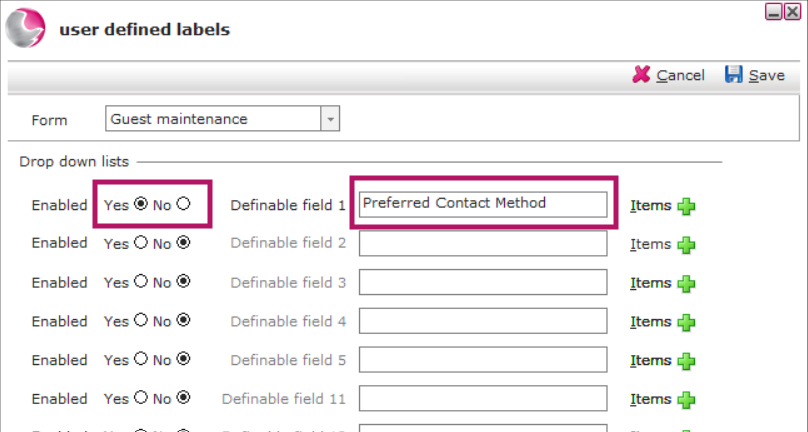This screenshot has height=432, width=808.
Task: Open the Form dropdown arrow
Action: 330,119
